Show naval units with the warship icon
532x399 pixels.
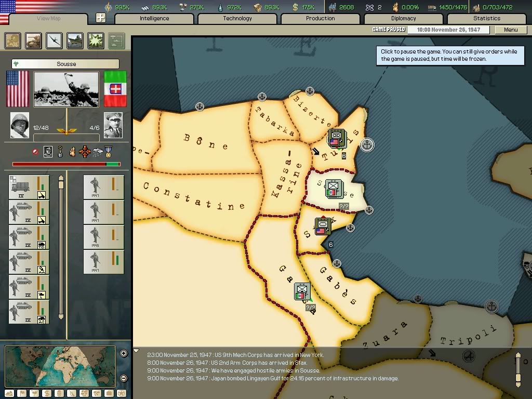[75, 41]
